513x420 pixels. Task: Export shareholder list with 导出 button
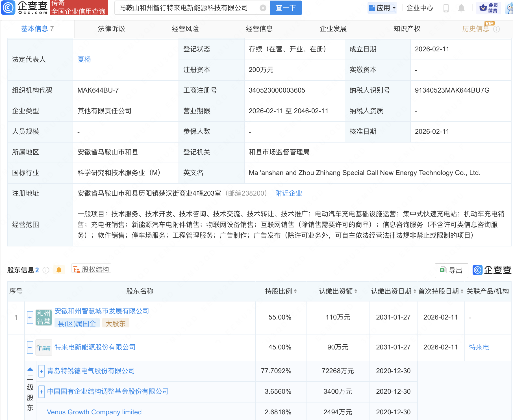pos(451,270)
